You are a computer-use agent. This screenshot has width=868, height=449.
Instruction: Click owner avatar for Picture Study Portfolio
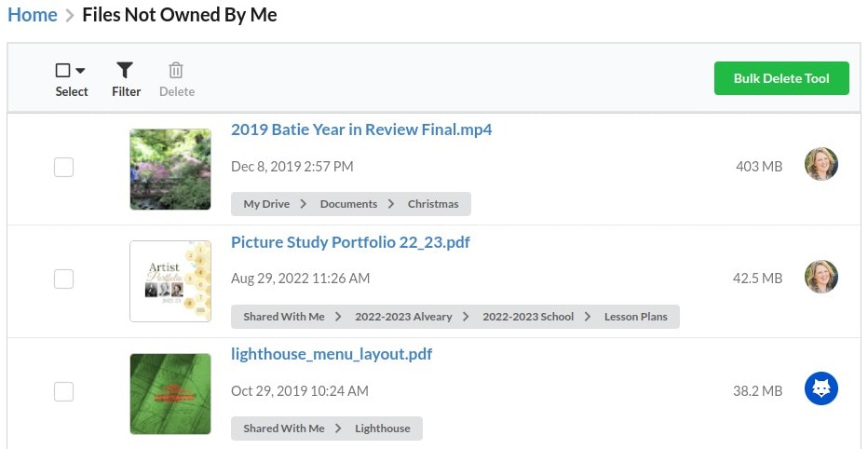pos(821,277)
